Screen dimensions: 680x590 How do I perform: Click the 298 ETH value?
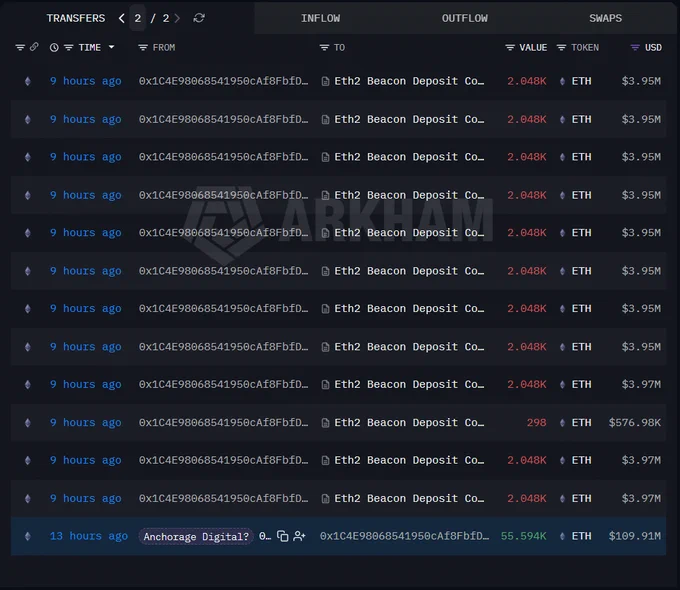[536, 423]
